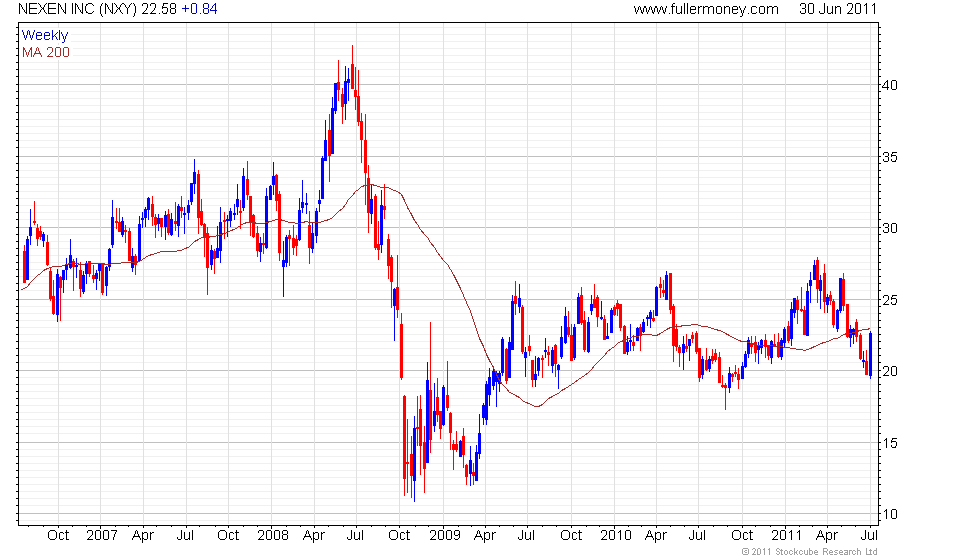Select the 2008 year marker on time axis
960x560 pixels.
273,536
